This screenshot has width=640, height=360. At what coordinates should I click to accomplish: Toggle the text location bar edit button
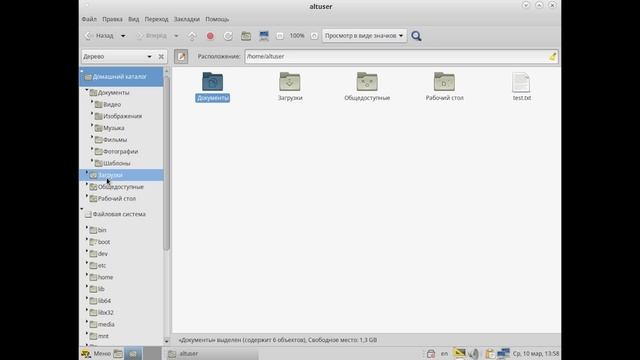point(181,56)
